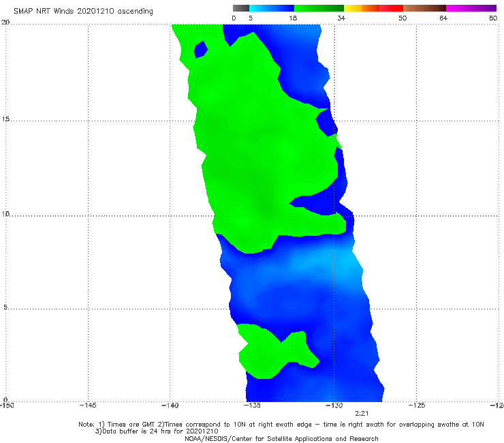Click the longitude axis label '-145'
The height and width of the screenshot is (443, 504).
88,406
